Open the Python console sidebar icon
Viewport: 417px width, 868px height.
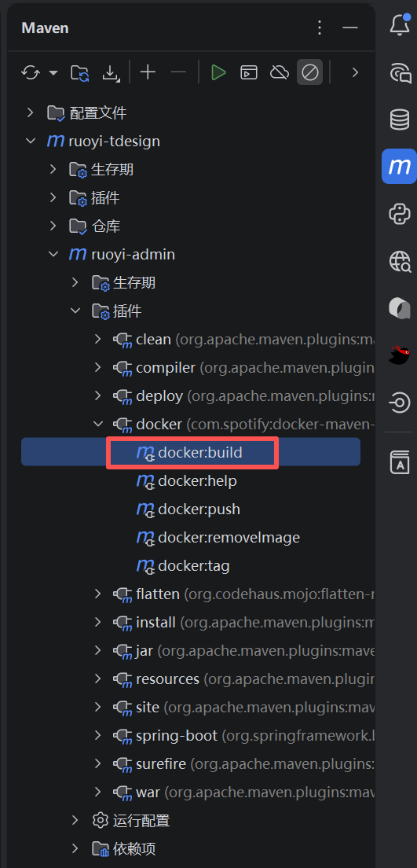(399, 214)
